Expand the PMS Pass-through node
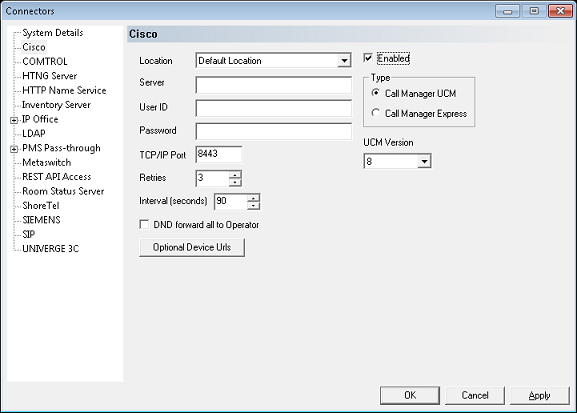This screenshot has height=413, width=577. tap(14, 149)
